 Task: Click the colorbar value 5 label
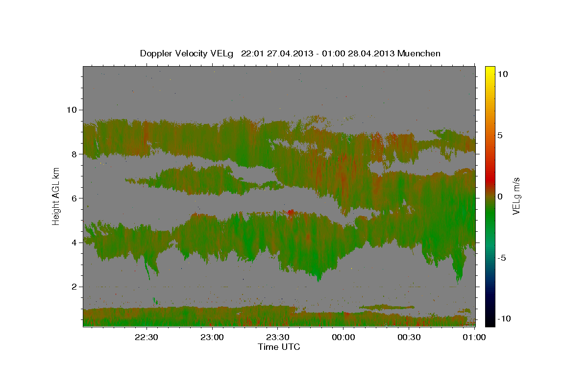click(500, 135)
